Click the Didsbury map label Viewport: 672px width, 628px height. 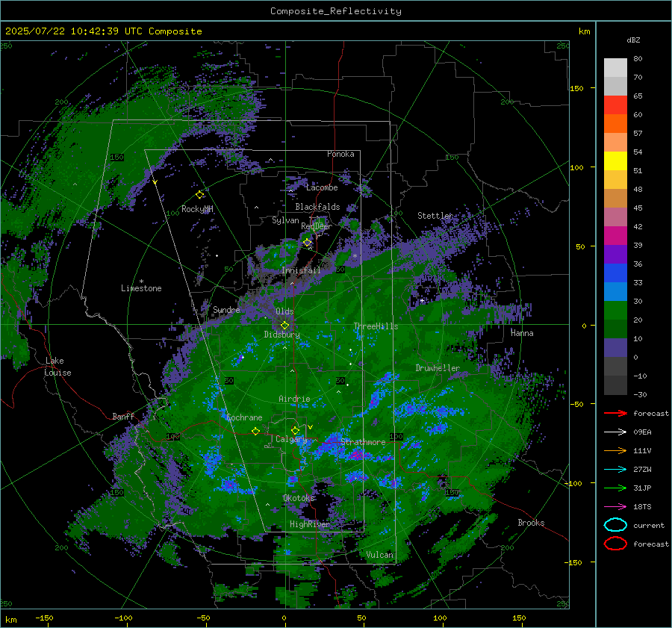[x=282, y=335]
